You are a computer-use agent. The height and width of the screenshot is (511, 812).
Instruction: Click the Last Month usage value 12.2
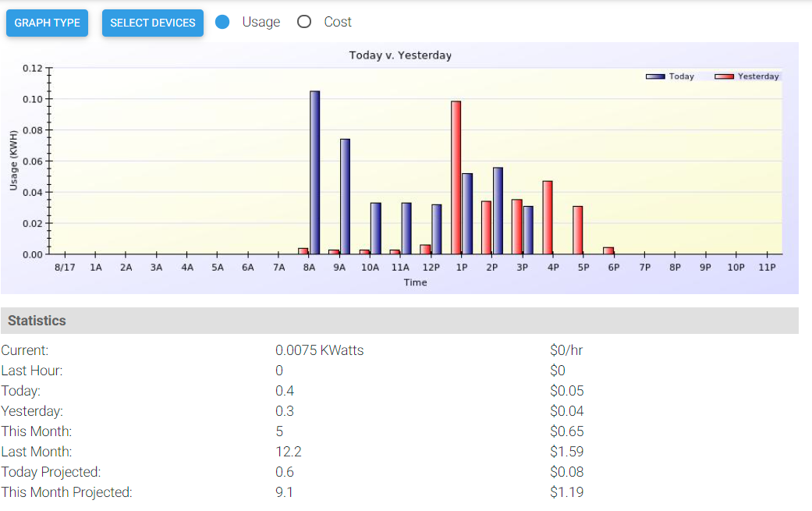coord(288,452)
